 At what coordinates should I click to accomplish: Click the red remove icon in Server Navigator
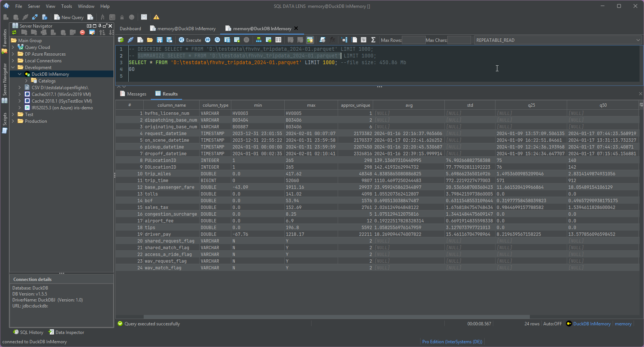82,32
